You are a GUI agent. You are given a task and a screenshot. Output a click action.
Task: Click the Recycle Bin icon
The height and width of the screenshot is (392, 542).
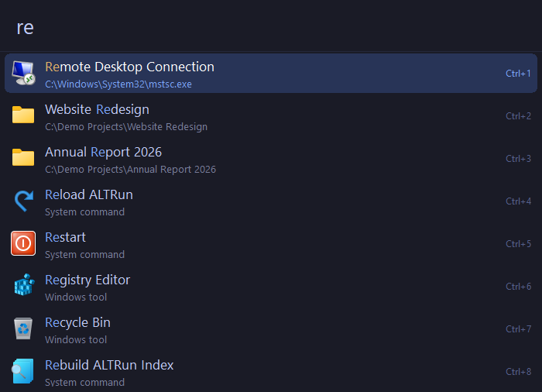23,328
